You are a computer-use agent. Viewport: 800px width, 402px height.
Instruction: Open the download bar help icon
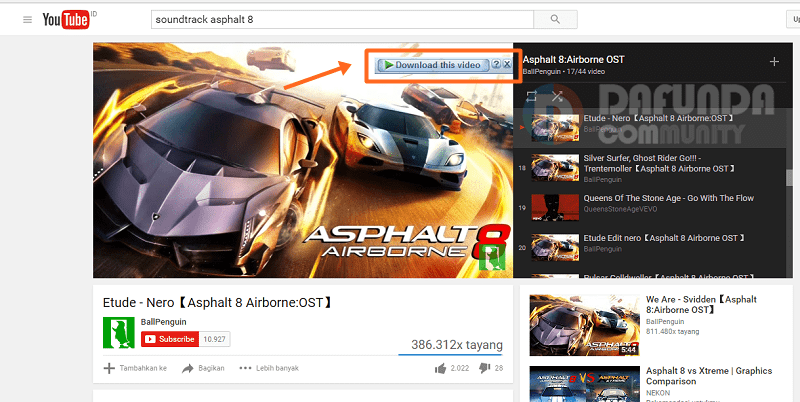pyautogui.click(x=496, y=65)
